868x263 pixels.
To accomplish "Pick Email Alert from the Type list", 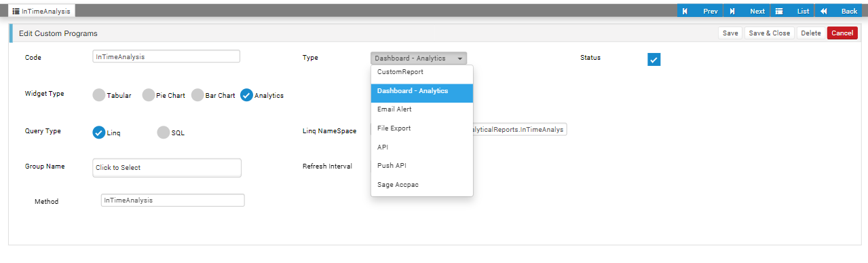I will [x=421, y=109].
